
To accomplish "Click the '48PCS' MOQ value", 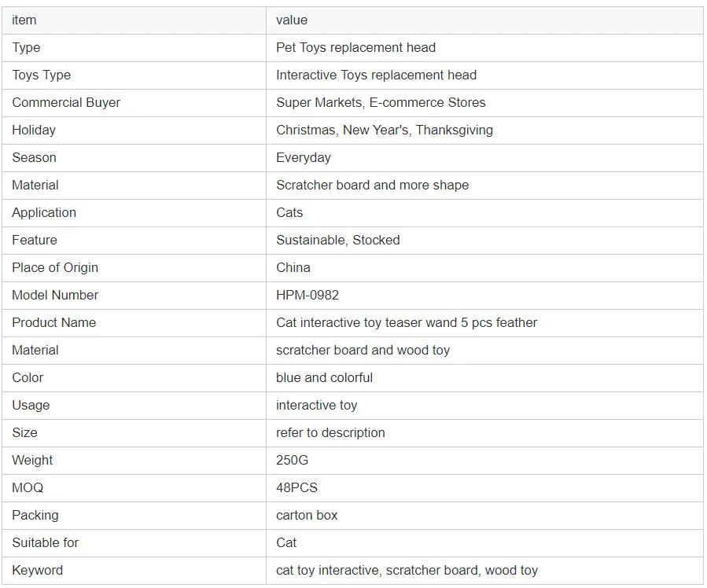I will point(296,487).
